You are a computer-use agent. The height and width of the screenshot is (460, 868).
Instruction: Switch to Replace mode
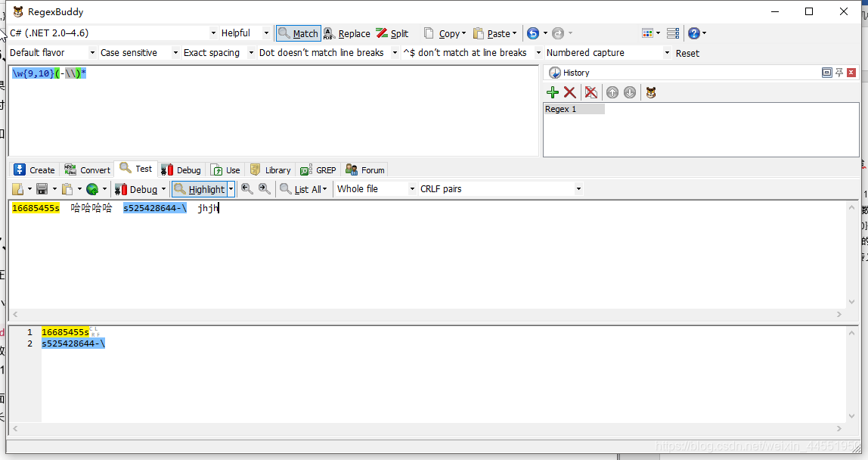[347, 33]
